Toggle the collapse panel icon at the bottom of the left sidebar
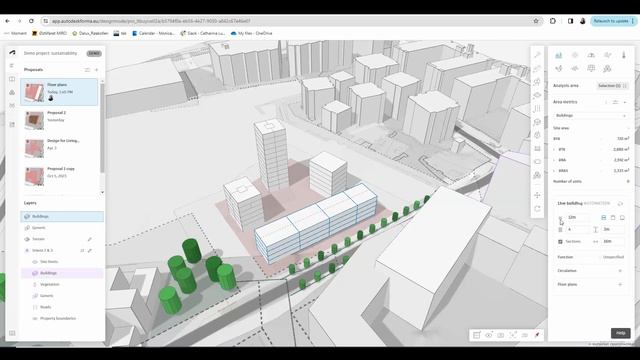This screenshot has width=640, height=360. tap(12, 333)
